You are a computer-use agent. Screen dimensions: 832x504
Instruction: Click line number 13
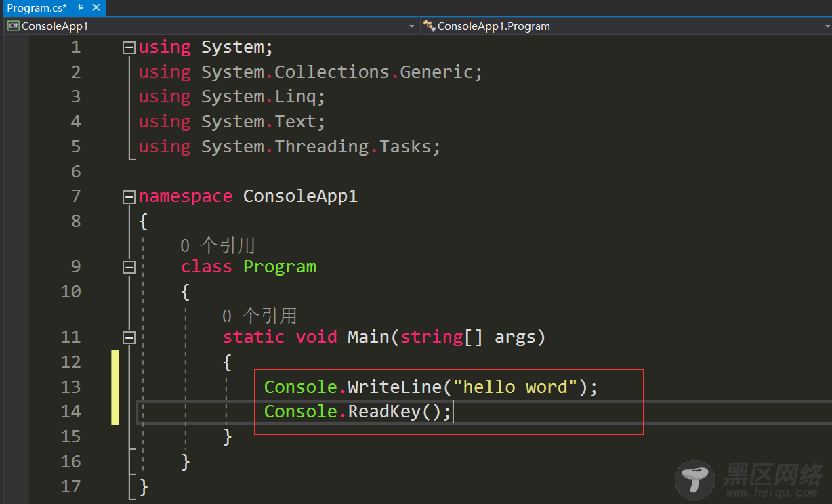tap(70, 387)
